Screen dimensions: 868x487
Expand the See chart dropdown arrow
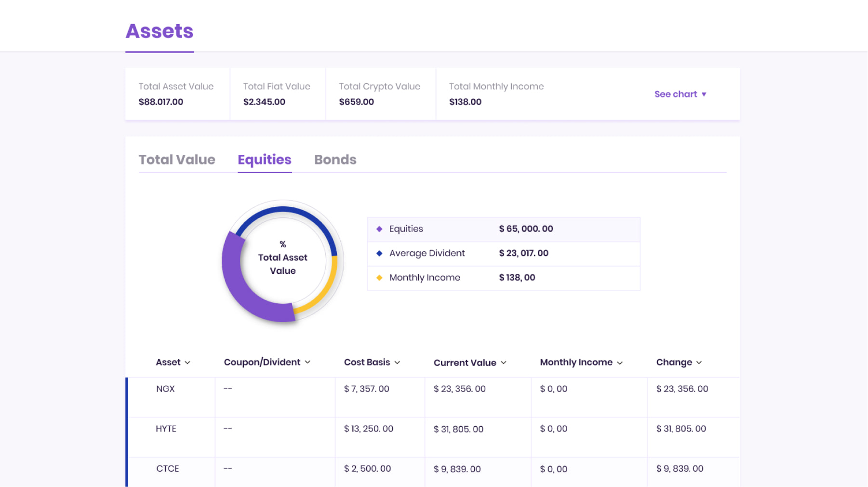pos(704,95)
